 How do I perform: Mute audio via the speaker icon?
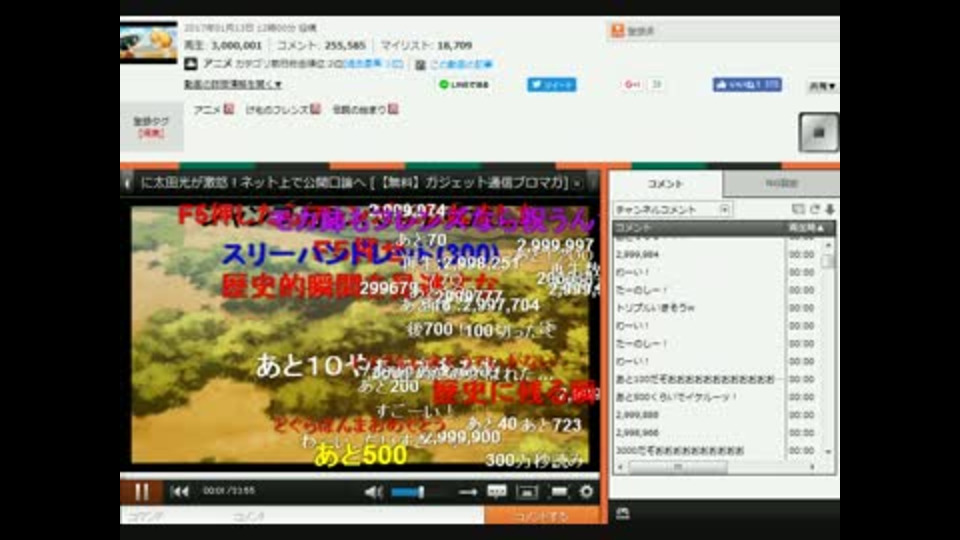point(373,492)
